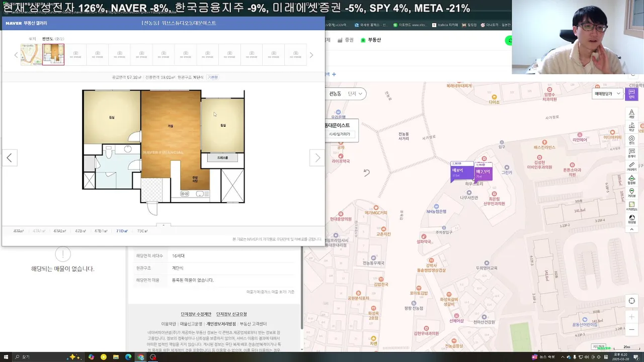Click the 매 2.5억 price marker
This screenshot has width=644, height=362.
click(x=483, y=173)
